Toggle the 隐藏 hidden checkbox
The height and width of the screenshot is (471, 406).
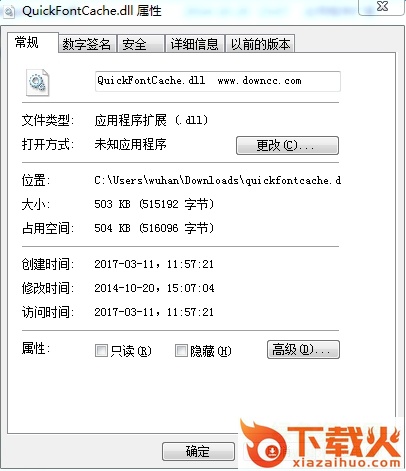181,350
